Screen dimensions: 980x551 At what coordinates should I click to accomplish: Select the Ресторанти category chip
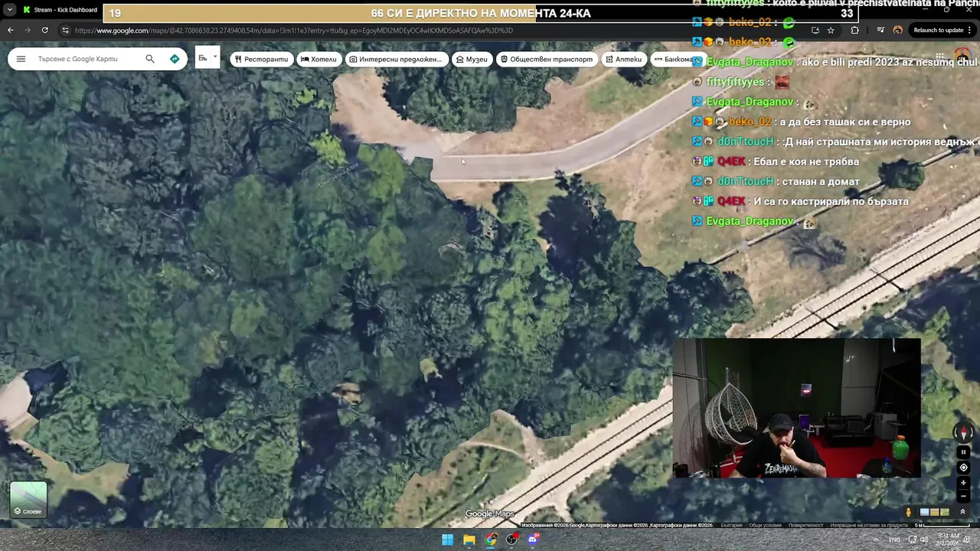261,59
